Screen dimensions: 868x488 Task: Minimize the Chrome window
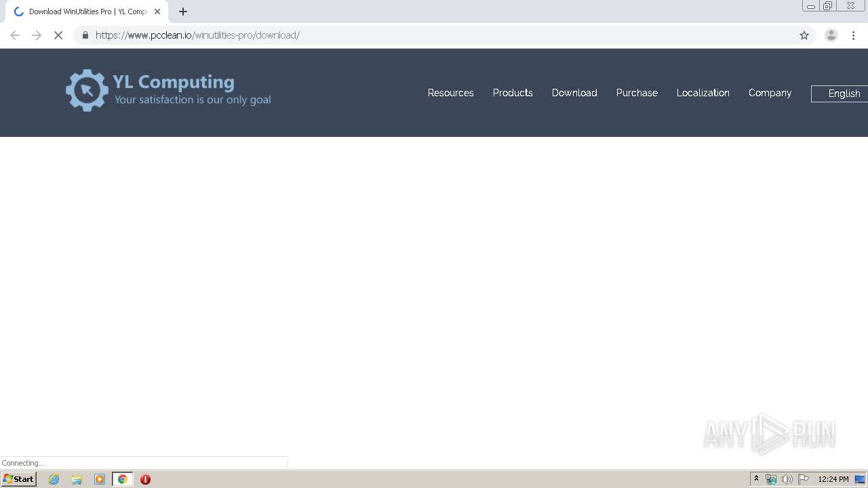(811, 6)
